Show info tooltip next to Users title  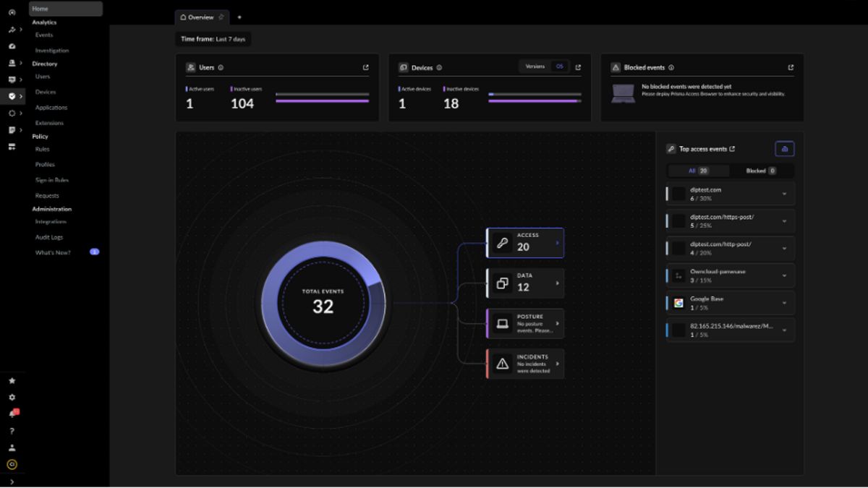click(221, 67)
